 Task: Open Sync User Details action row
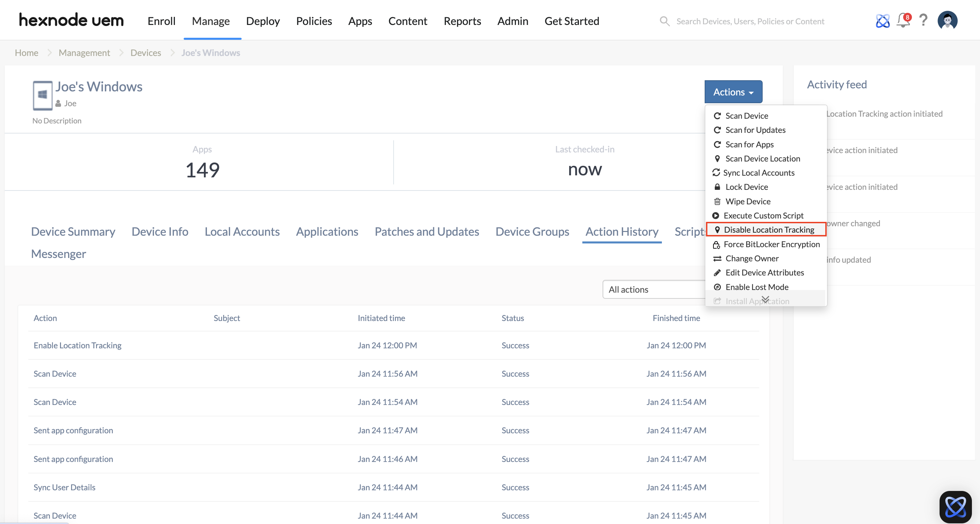393,487
